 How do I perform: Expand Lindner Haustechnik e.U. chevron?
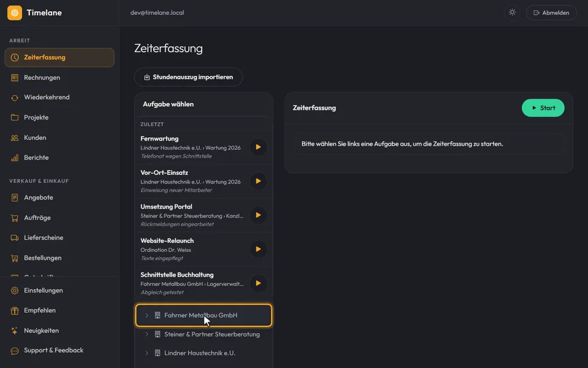(146, 353)
